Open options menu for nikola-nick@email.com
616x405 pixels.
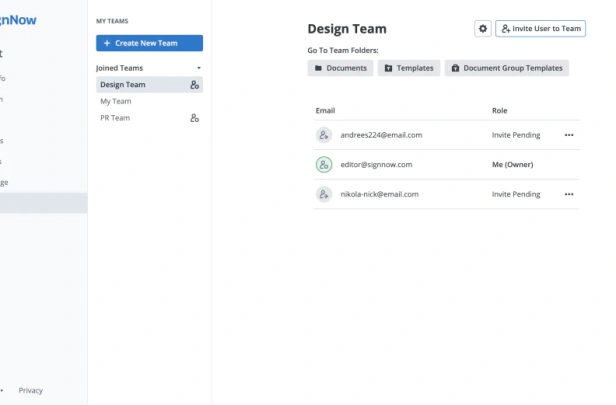pos(569,194)
